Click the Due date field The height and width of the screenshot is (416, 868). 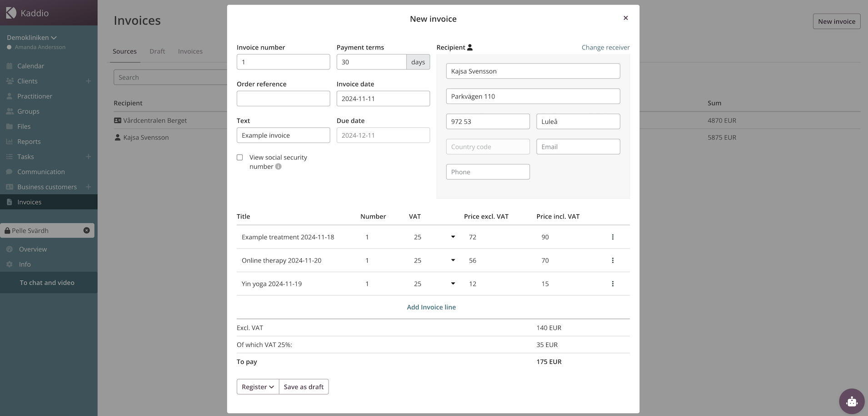click(383, 135)
